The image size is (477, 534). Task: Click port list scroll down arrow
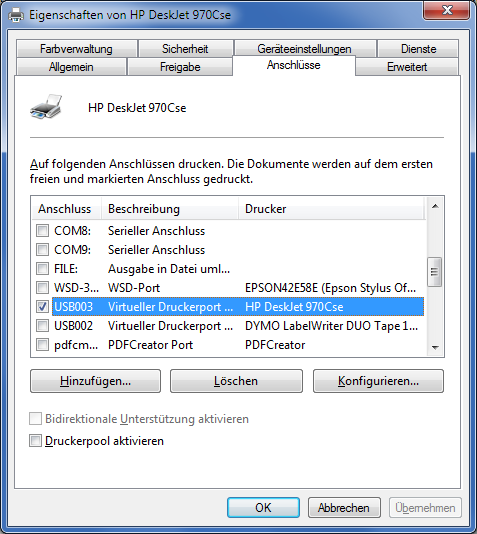(x=435, y=347)
